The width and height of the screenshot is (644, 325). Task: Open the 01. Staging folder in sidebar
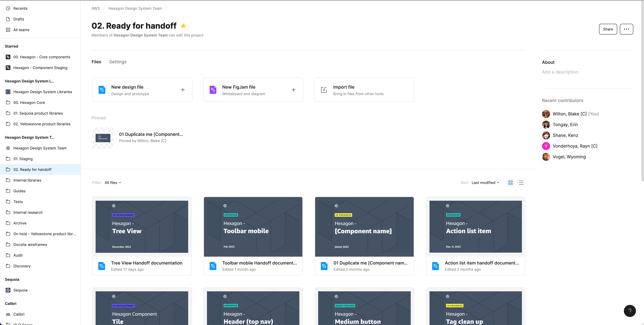[23, 159]
